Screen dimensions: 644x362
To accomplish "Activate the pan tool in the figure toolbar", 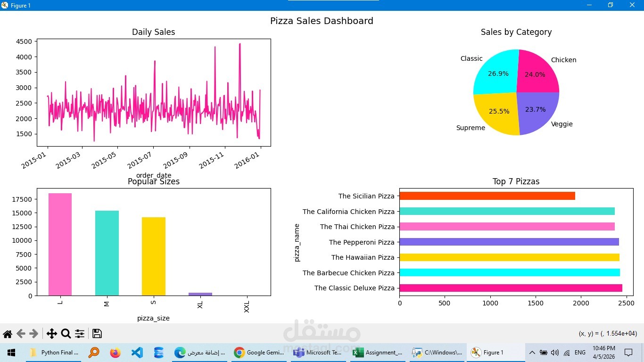I will (x=52, y=333).
